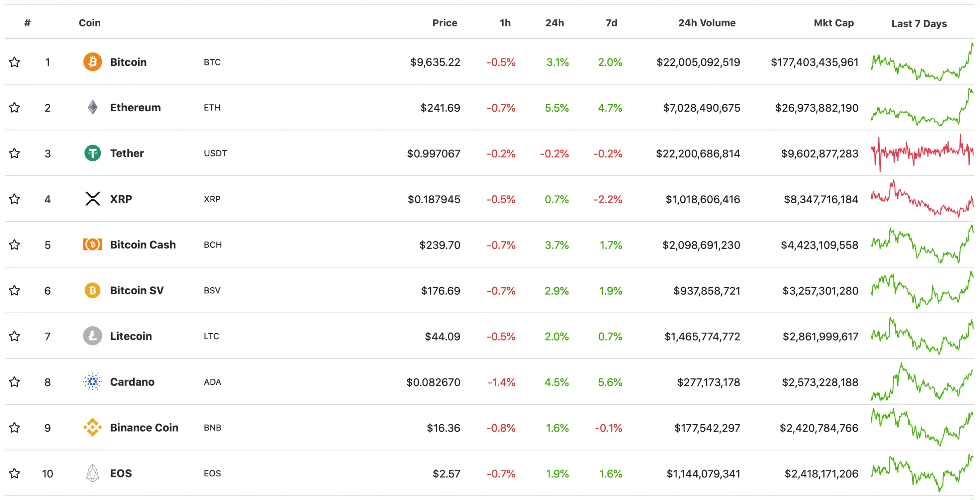Open the Bitcoin Cash coin link
This screenshot has width=980, height=500.
(143, 244)
